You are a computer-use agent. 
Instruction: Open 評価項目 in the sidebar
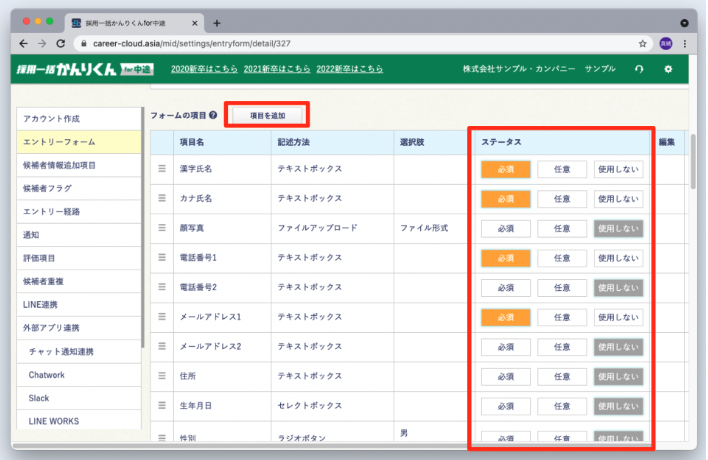coord(79,258)
